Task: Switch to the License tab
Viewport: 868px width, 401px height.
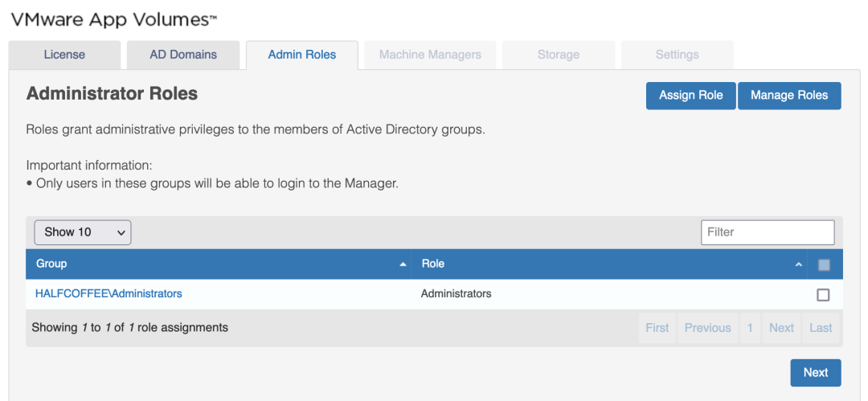Action: 64,55
